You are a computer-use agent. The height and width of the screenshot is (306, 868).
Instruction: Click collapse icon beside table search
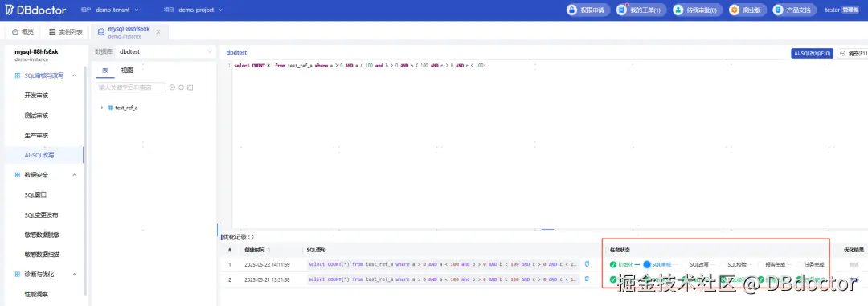190,88
